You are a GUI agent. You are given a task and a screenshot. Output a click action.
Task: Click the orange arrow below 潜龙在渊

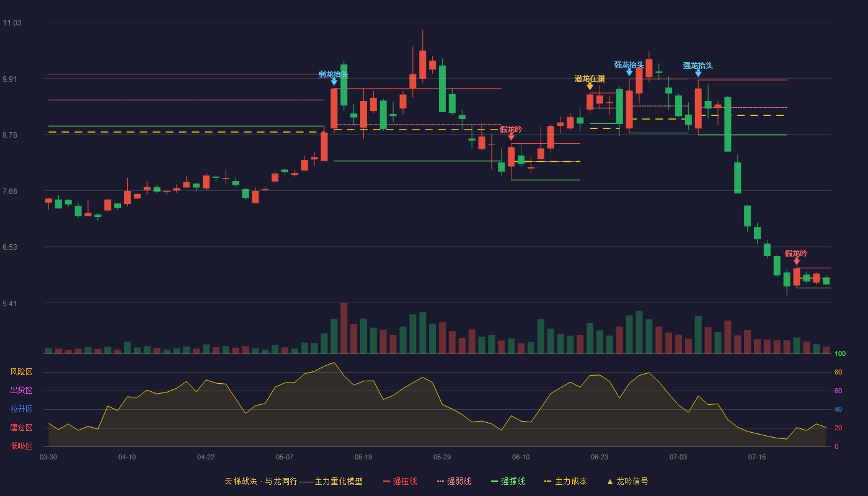(x=590, y=86)
